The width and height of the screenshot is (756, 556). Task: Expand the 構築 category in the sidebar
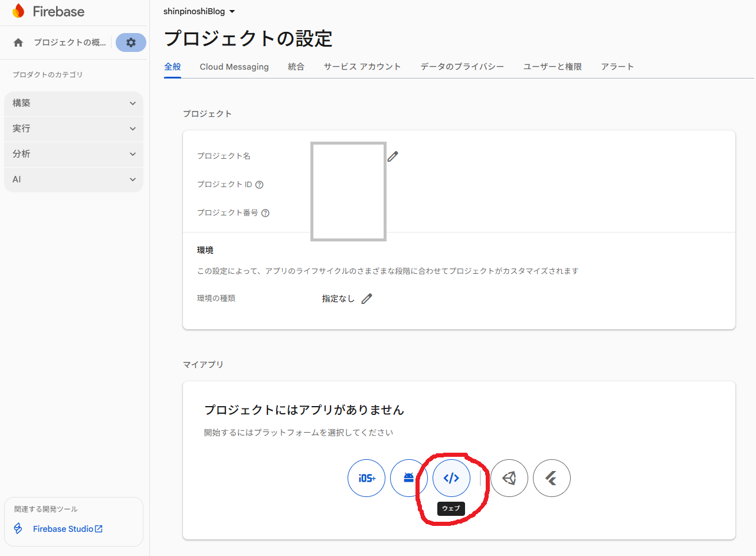(x=73, y=103)
